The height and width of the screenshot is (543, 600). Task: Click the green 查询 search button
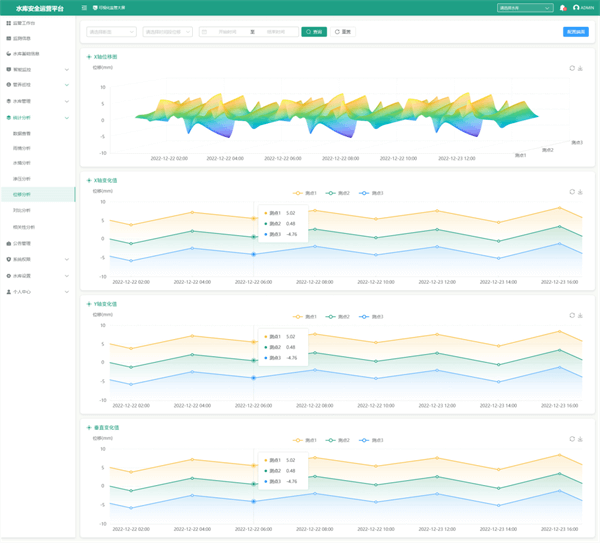314,32
